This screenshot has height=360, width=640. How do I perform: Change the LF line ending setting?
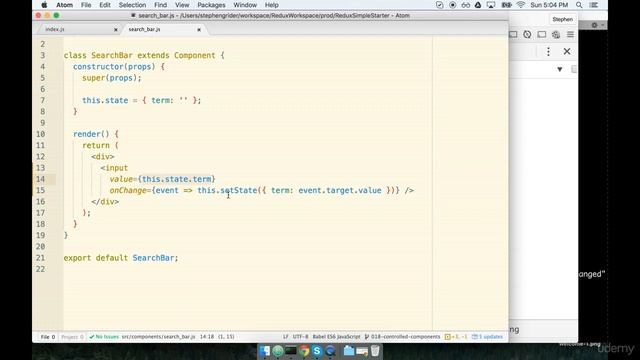click(x=286, y=337)
